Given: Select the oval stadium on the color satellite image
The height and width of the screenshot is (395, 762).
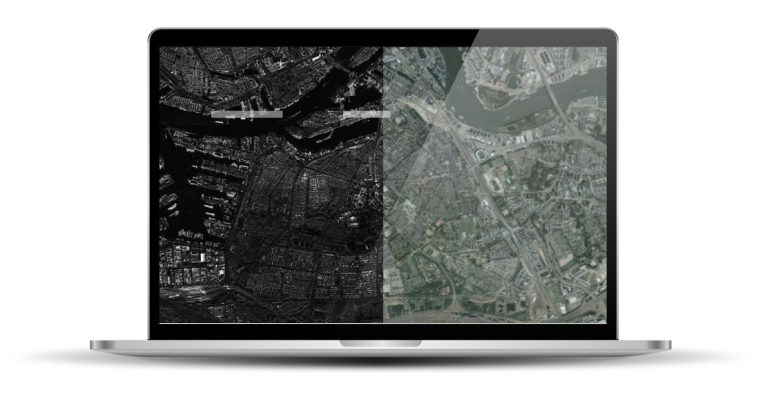Looking at the screenshot, I should (481, 155).
